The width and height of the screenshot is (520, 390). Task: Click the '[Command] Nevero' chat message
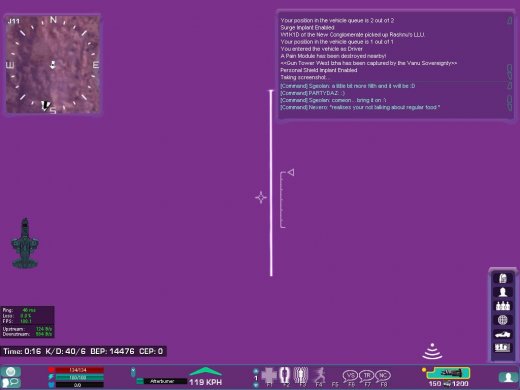360,107
